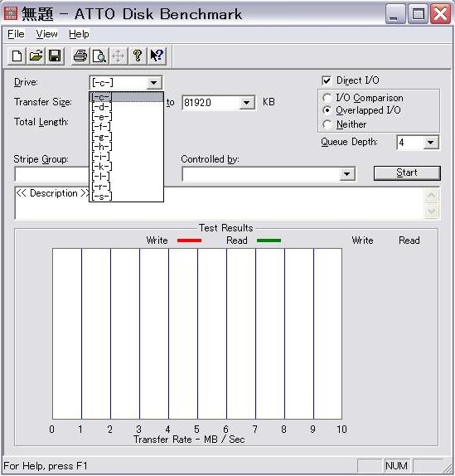Start the benchmark with Start button
This screenshot has height=476, width=455.
click(x=407, y=172)
